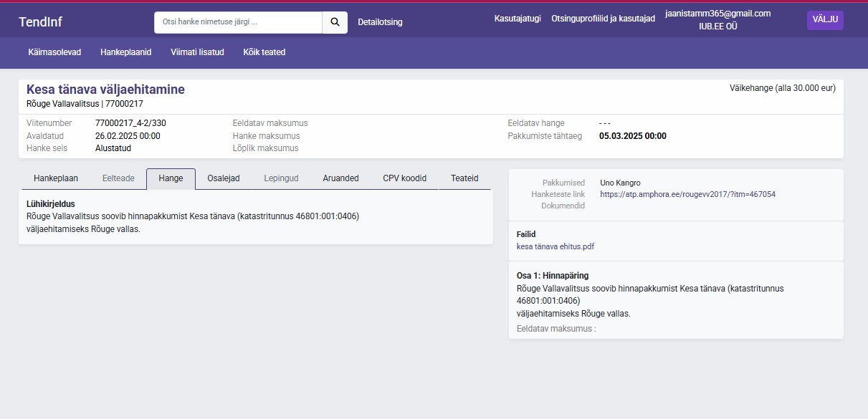Click the jaanistamm365@gmail.com account name
This screenshot has width=868, height=419.
pyautogui.click(x=717, y=14)
